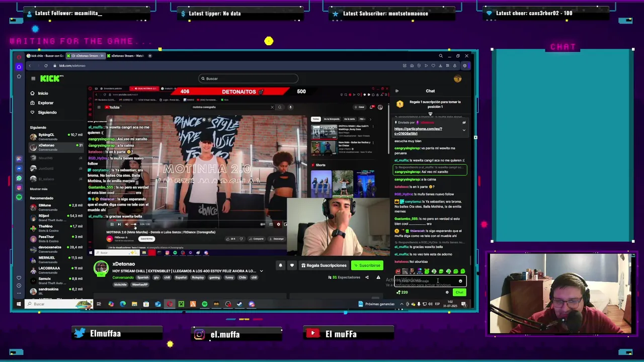Image resolution: width=644 pixels, height=362 pixels.
Task: Open ElMune recommended channel
Action: click(x=55, y=207)
